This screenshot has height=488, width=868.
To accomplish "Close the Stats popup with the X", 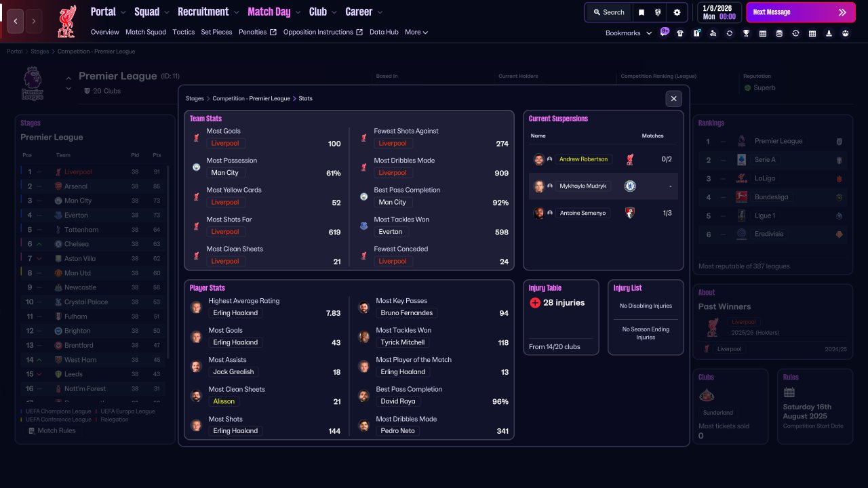I will pyautogui.click(x=673, y=98).
